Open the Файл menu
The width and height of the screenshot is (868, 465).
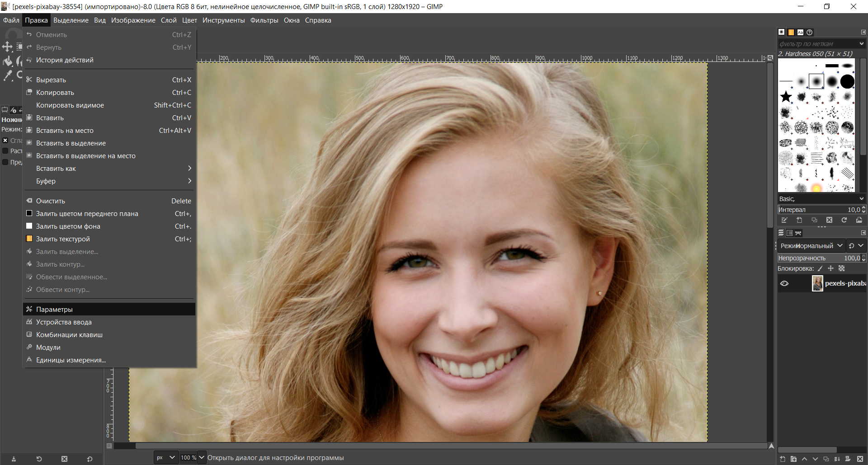(x=11, y=20)
